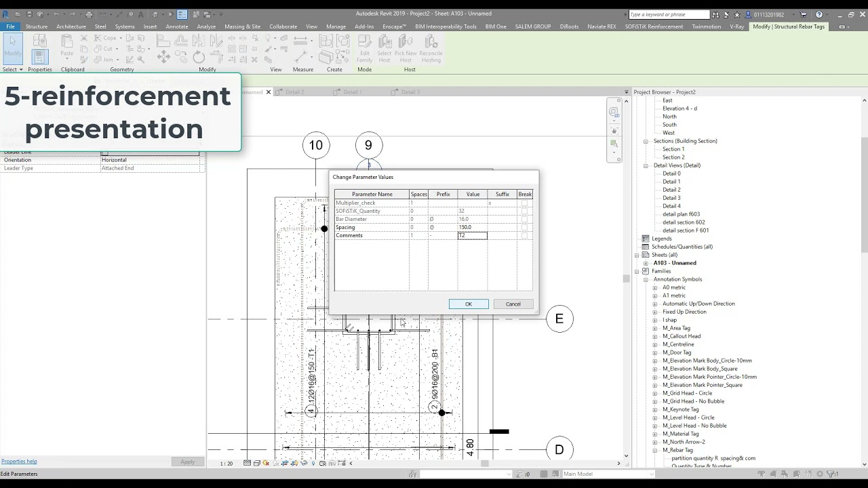The width and height of the screenshot is (868, 488).
Task: Click the horizontal scrollbar of drawing view
Action: pos(484,464)
